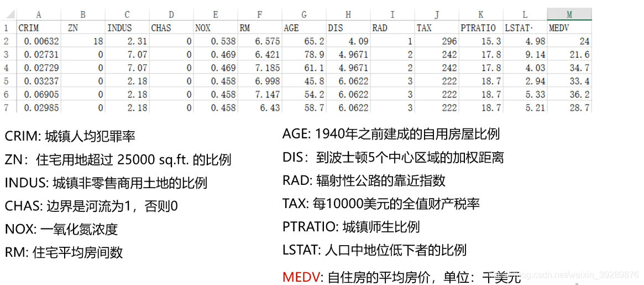The width and height of the screenshot is (644, 285).
Task: Select cell with value 61.1
Action: click(x=303, y=68)
